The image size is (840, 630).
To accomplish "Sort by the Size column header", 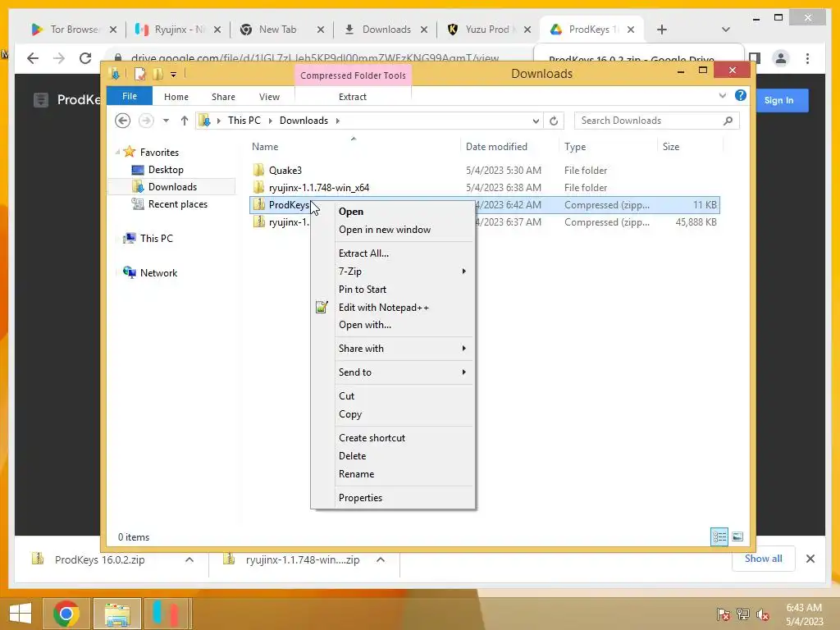I will (x=671, y=147).
